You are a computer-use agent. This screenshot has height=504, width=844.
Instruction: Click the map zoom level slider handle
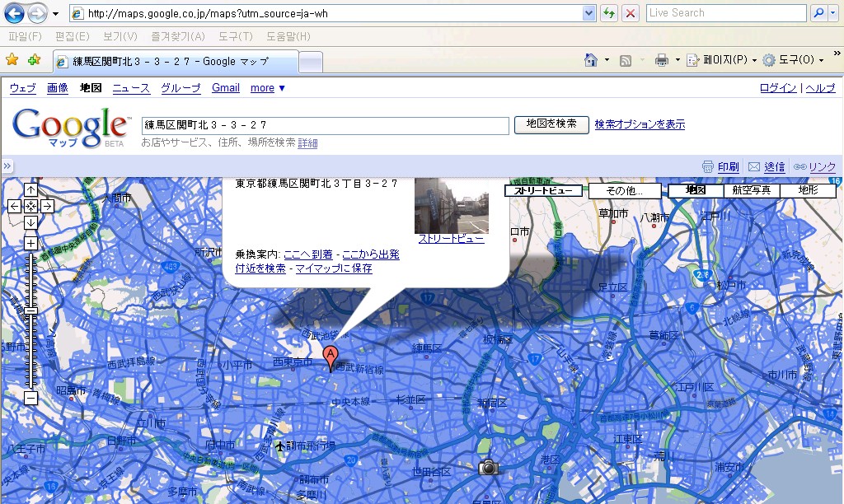[30, 310]
